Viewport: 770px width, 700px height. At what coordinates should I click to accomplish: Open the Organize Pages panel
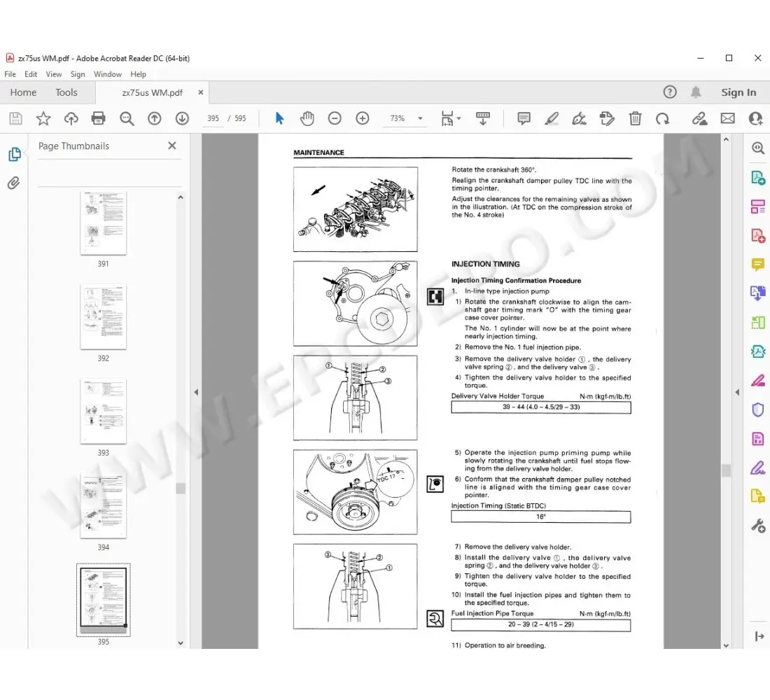click(x=757, y=206)
